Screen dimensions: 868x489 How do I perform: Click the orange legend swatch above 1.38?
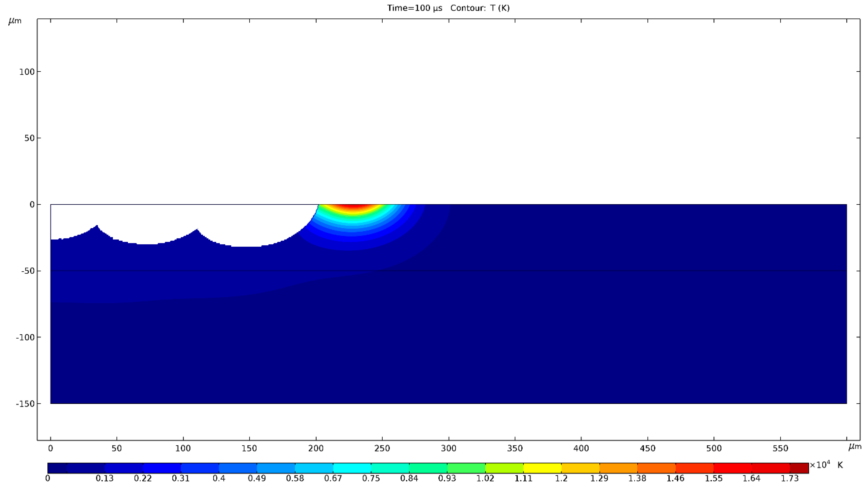click(618, 468)
